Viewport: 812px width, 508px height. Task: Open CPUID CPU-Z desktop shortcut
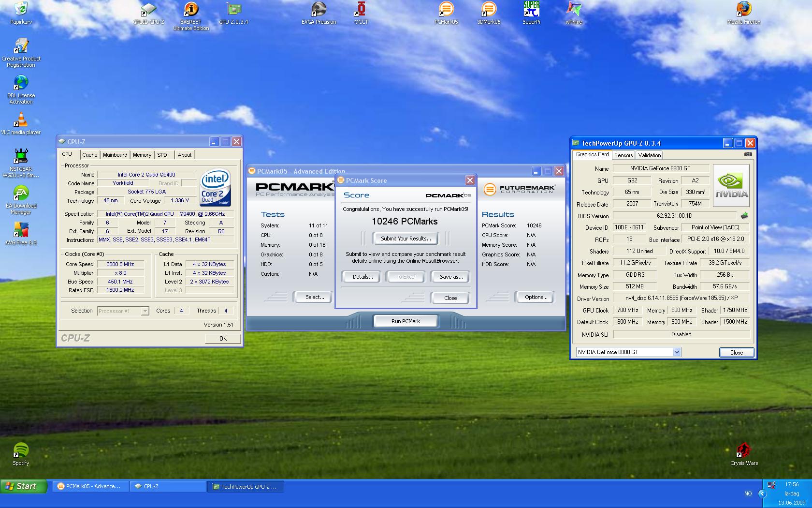[149, 13]
